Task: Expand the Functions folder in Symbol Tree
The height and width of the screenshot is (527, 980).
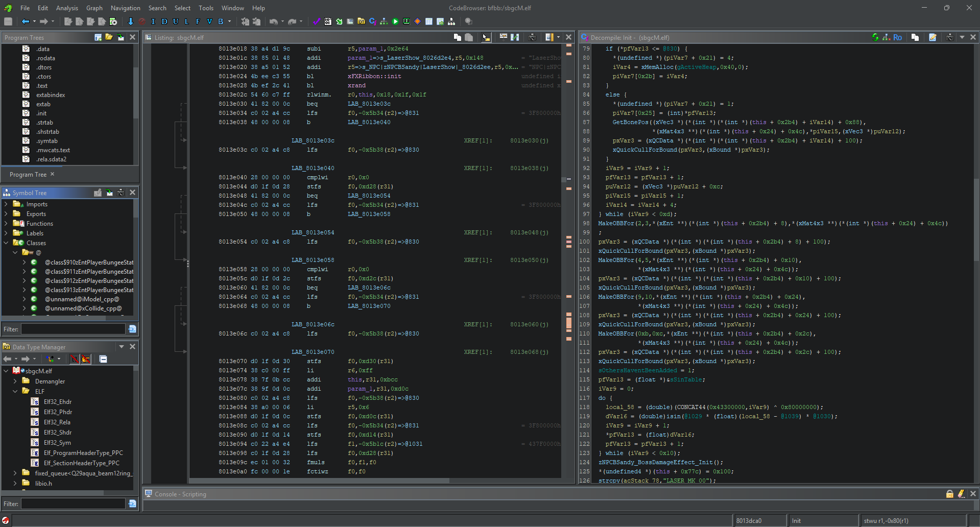Action: (6, 224)
